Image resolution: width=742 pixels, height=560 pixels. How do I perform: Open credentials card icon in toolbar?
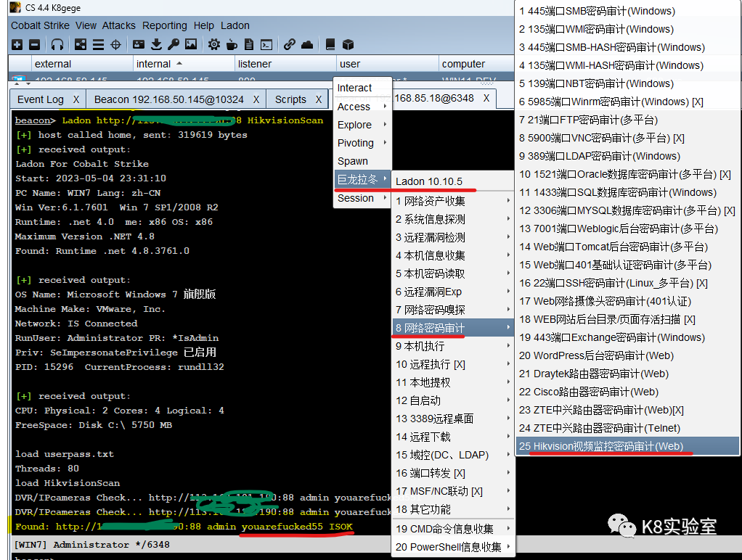tap(139, 44)
